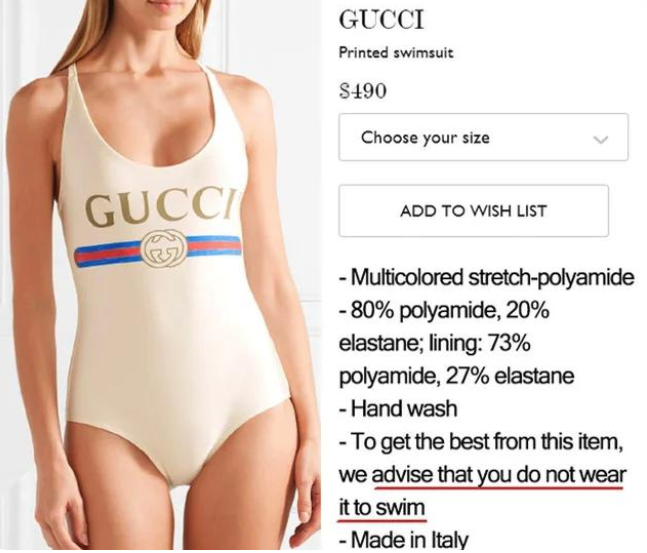Click the gold GUCCI print on swimsuit
Image resolution: width=647 pixels, height=553 pixels.
(159, 210)
